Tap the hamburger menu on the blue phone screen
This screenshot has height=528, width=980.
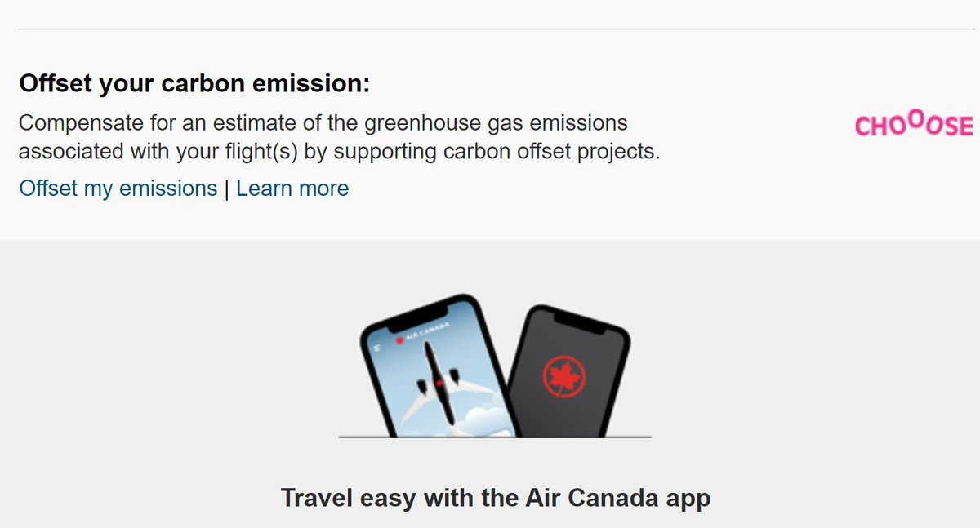coord(377,348)
